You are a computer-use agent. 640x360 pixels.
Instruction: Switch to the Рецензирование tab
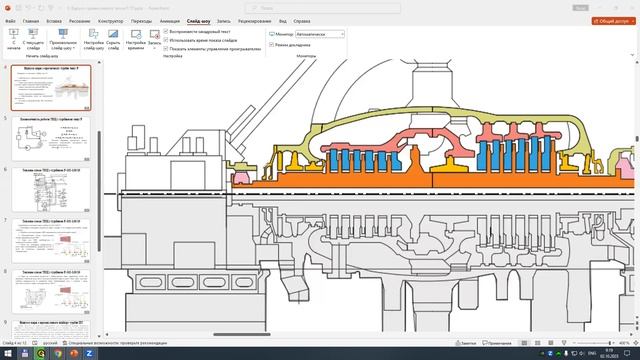point(254,21)
